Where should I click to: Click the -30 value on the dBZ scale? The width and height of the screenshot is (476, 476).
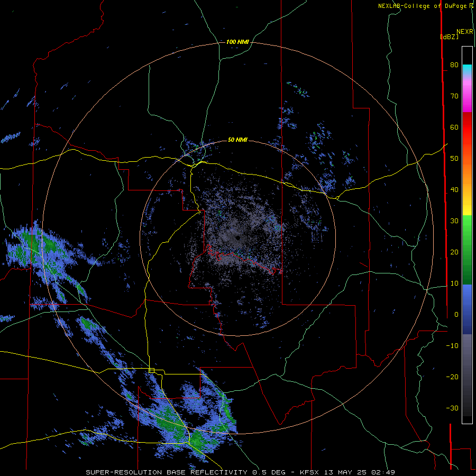coord(452,408)
